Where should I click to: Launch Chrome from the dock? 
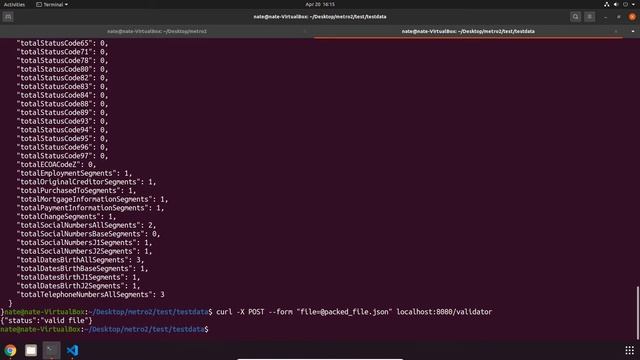coord(10,350)
